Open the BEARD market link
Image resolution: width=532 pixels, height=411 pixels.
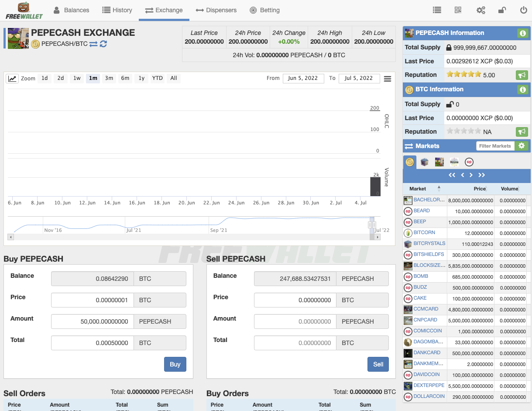click(x=422, y=211)
